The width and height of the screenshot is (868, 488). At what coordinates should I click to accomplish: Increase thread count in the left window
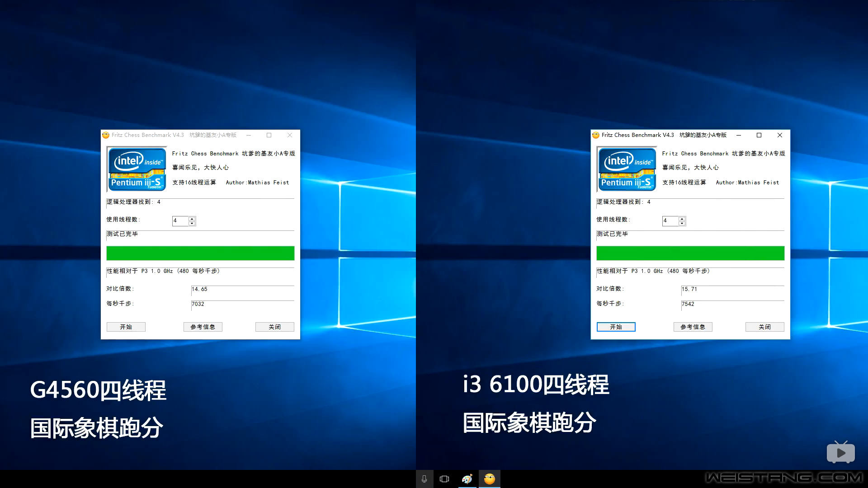(192, 219)
